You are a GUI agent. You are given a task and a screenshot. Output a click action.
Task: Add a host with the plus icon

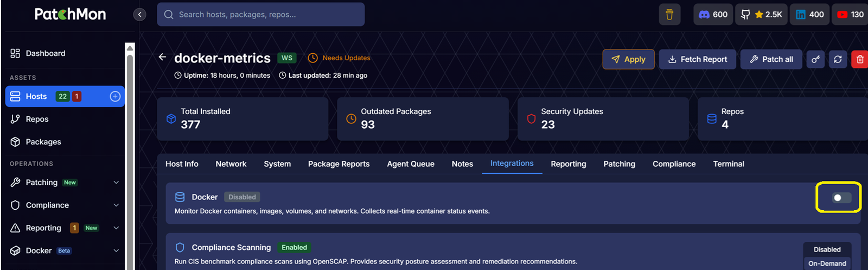coord(115,96)
